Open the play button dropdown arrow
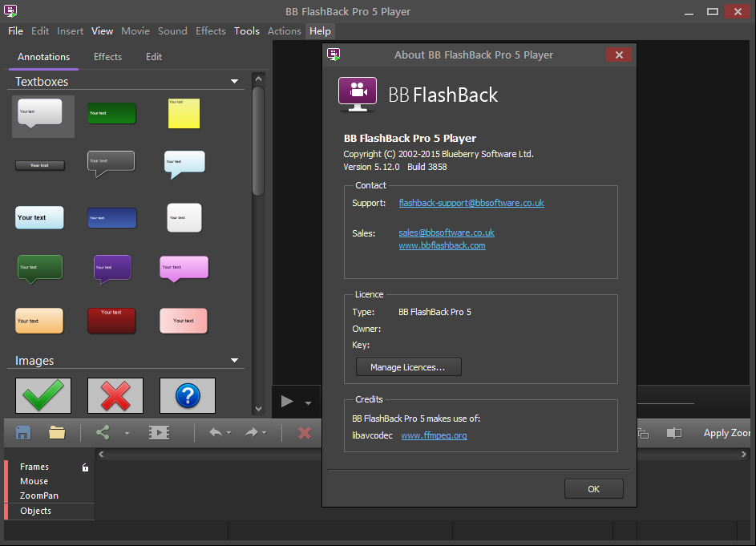756x546 pixels. coord(308,403)
